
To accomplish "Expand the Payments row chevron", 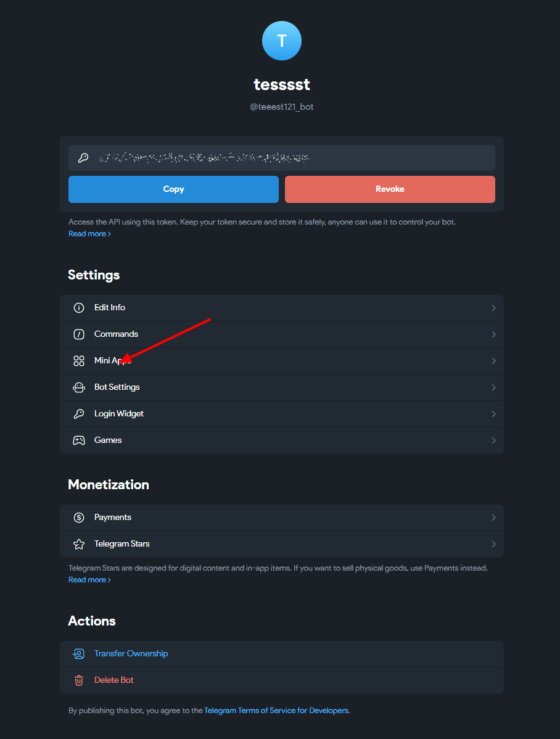I will [493, 518].
